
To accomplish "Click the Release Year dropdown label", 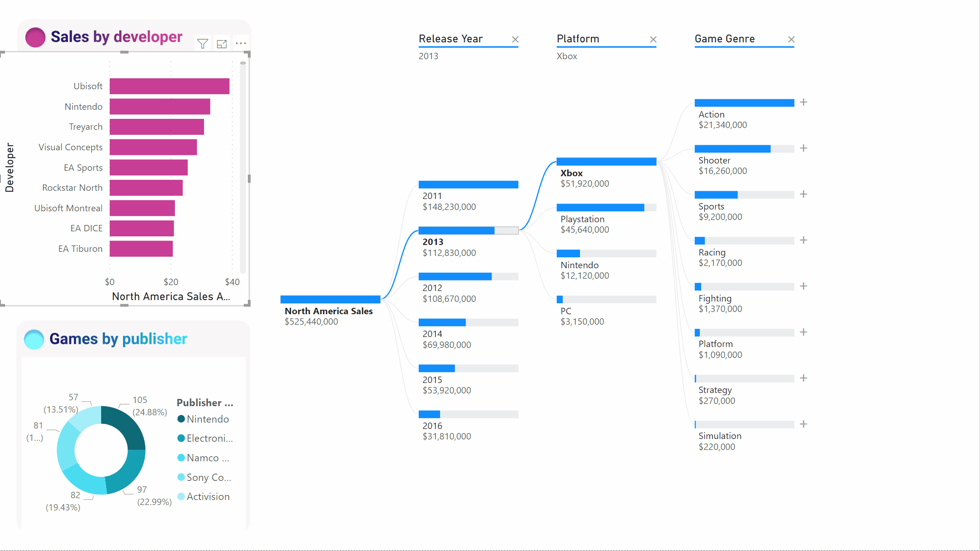I will pos(451,38).
